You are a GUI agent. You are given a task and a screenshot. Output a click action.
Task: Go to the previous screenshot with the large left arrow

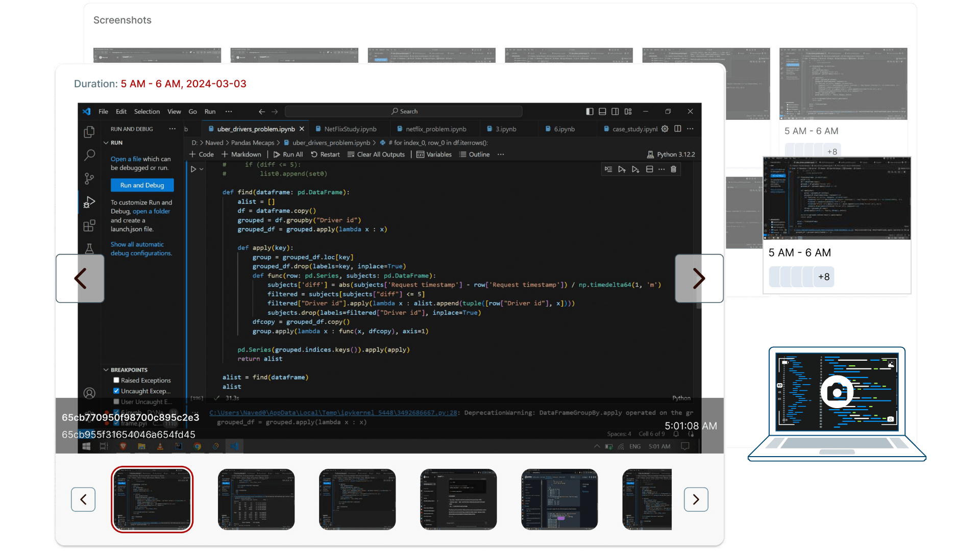[x=80, y=279]
